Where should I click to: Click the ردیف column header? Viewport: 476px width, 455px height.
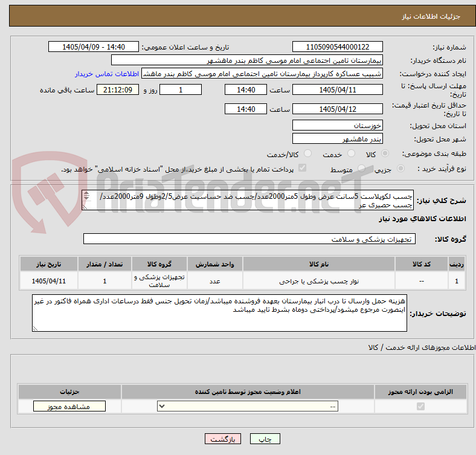[457, 264]
